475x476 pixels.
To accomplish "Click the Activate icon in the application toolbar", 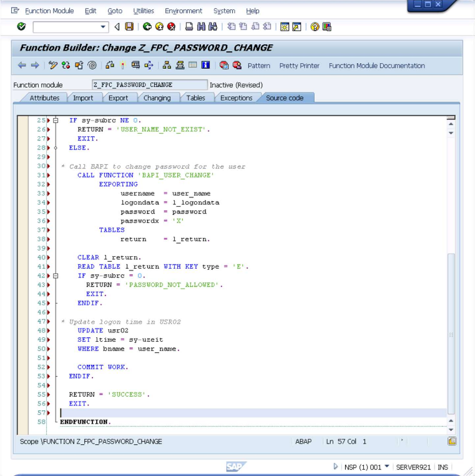I will coord(123,66).
